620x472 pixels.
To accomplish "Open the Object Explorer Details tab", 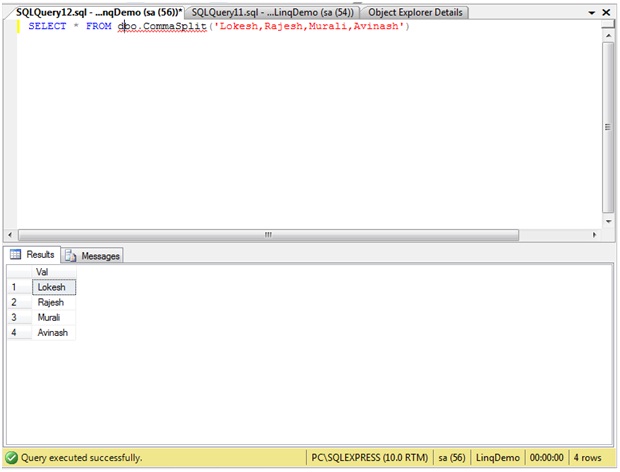I will click(x=415, y=12).
